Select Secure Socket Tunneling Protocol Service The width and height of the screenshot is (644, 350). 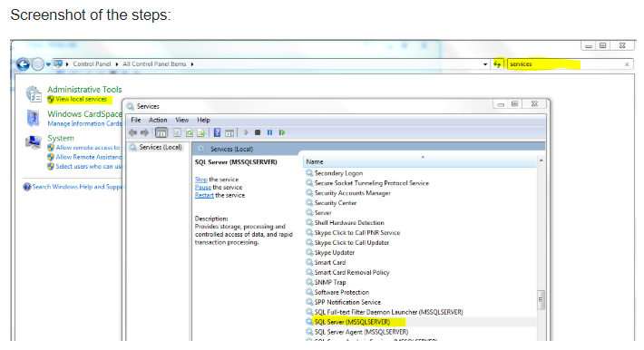tap(371, 183)
